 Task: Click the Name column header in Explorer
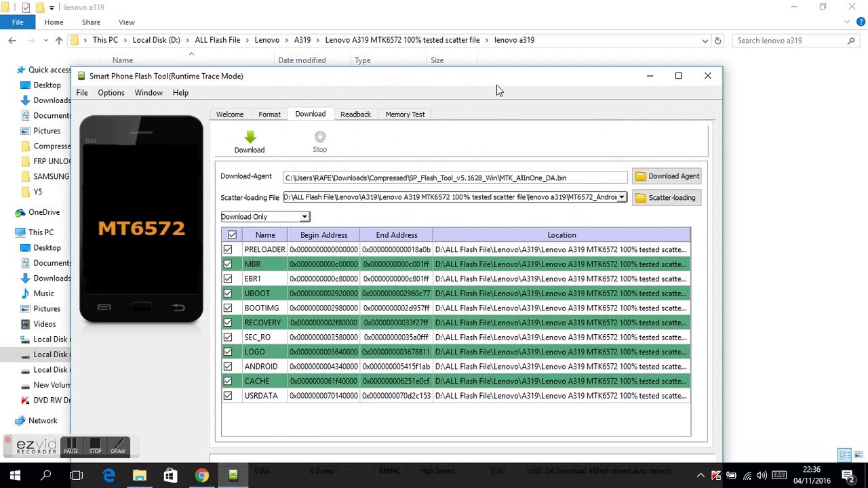[x=123, y=60]
